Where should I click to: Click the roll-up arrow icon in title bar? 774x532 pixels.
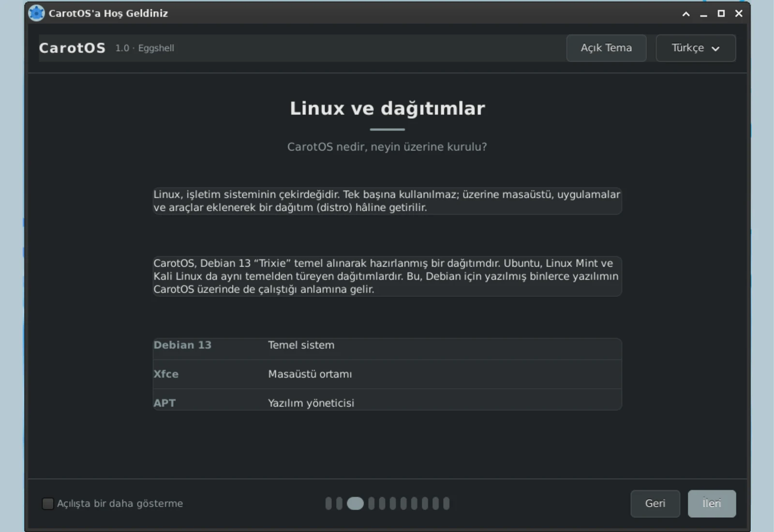686,14
